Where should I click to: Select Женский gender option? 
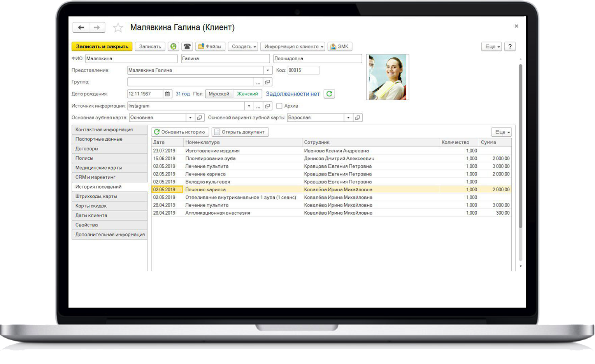pos(247,94)
